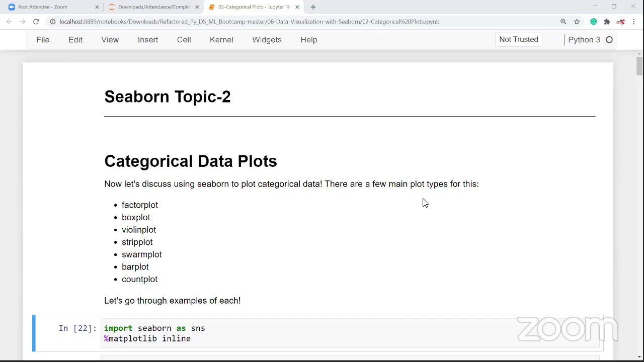Select the 02-Categorical Plots Jupyter tab
The height and width of the screenshot is (362, 644).
(x=254, y=7)
